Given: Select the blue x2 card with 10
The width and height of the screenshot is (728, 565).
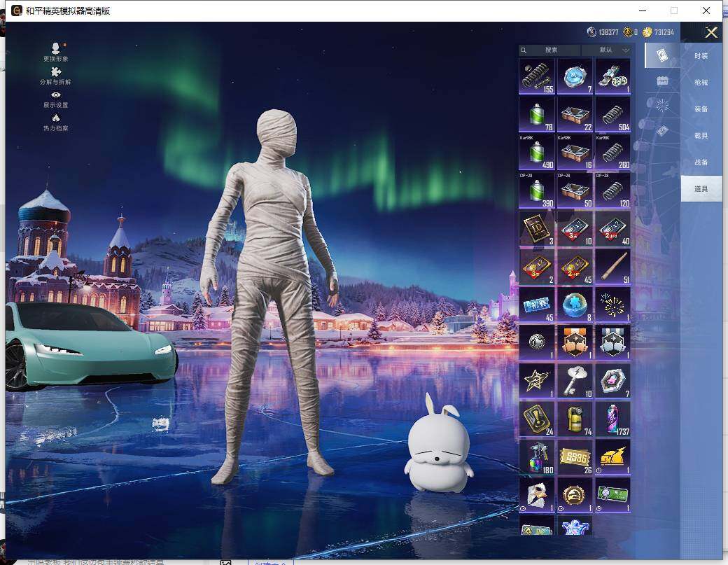Looking at the screenshot, I should click(575, 228).
